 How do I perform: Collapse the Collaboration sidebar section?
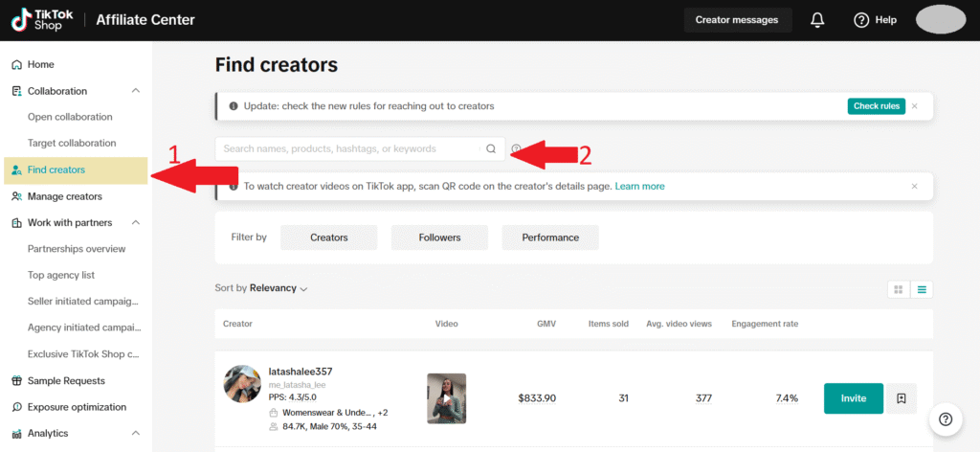click(x=135, y=91)
